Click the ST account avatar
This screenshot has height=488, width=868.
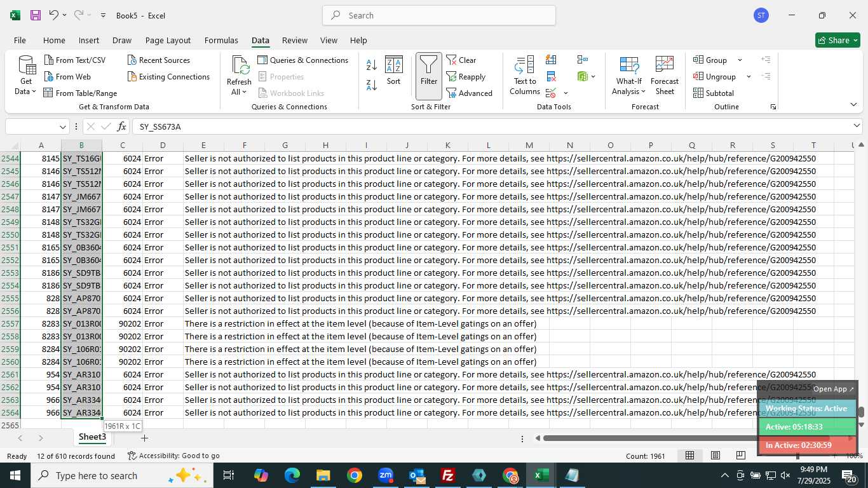coord(761,15)
